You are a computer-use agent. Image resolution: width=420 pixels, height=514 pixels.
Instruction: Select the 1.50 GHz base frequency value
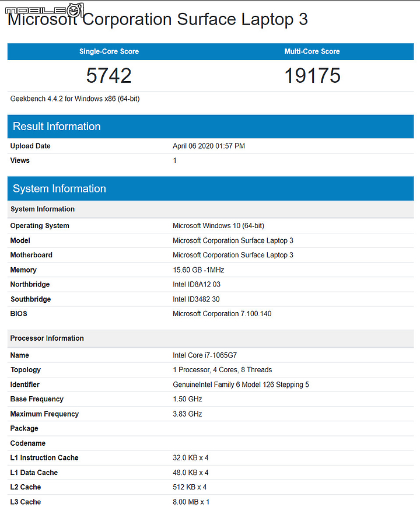[187, 399]
